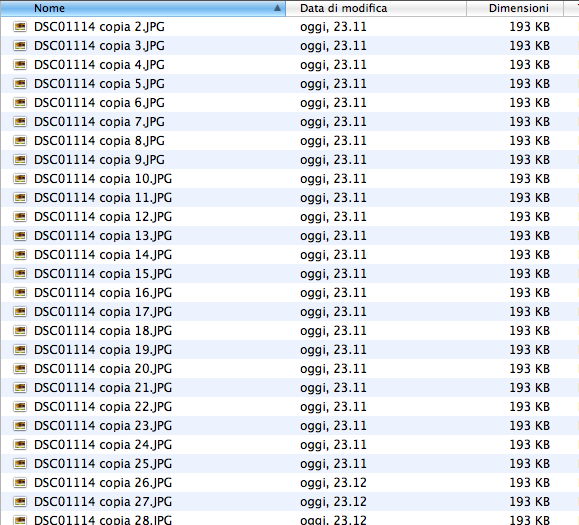Select the file DSC01114 copia 22.JPG
The image size is (579, 525).
(103, 407)
